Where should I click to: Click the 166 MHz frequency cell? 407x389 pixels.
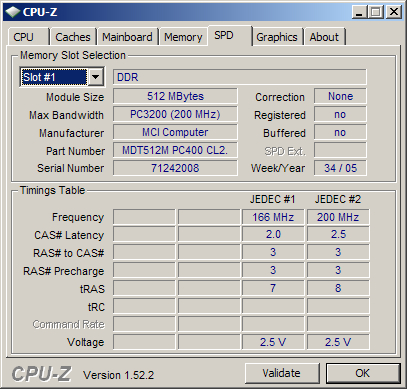(x=273, y=217)
